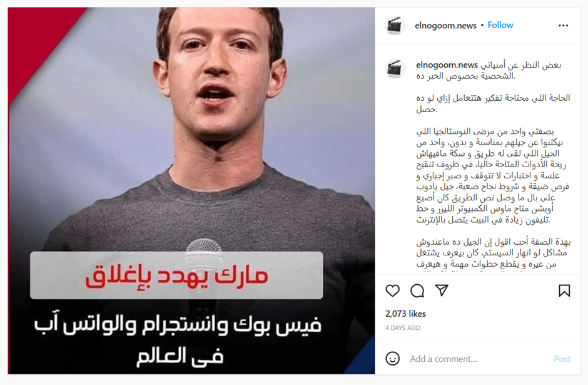
Task: Open elnogoom.news profile from header username
Action: 445,26
